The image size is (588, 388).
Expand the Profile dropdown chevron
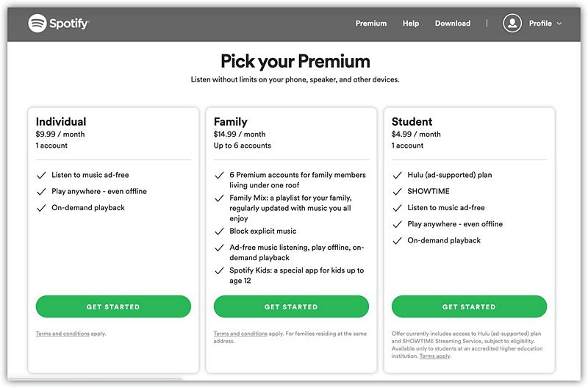pos(560,24)
